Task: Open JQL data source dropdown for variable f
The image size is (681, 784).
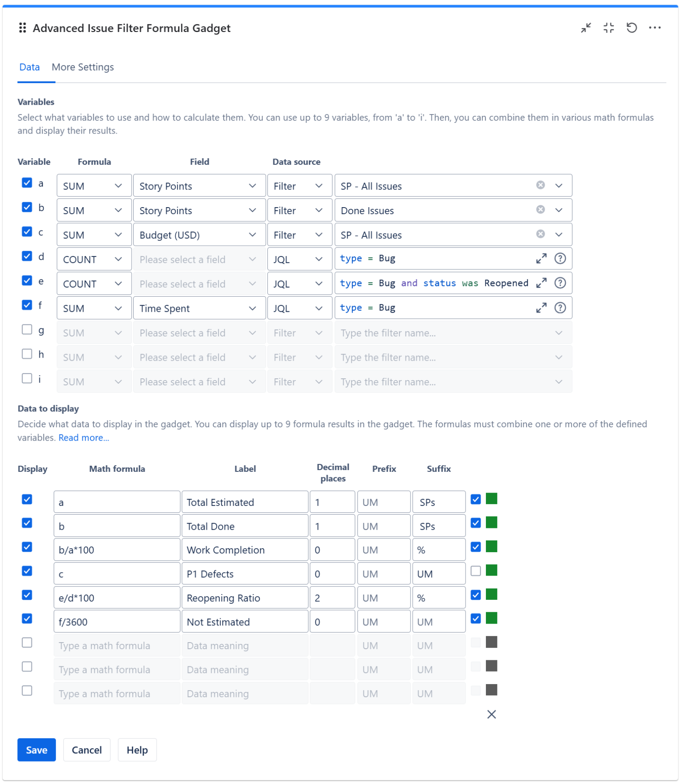Action: pyautogui.click(x=299, y=308)
